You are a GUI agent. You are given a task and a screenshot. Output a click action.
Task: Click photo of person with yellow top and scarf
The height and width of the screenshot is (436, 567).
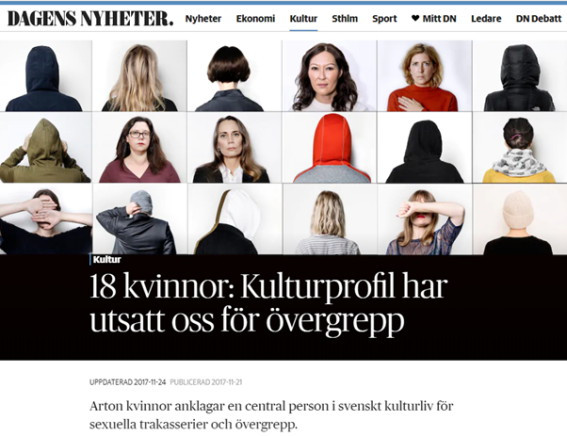[520, 148]
